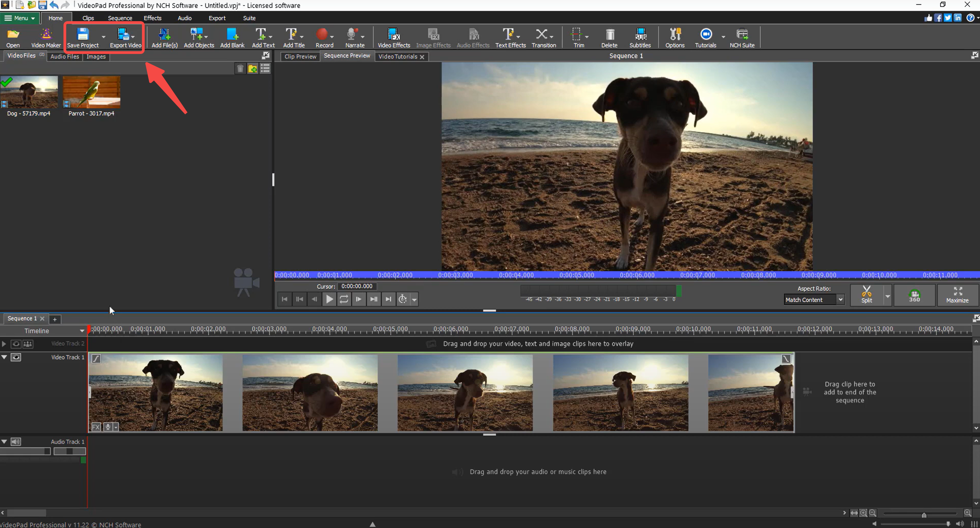
Task: Open the Narrate recording tool
Action: pyautogui.click(x=354, y=37)
